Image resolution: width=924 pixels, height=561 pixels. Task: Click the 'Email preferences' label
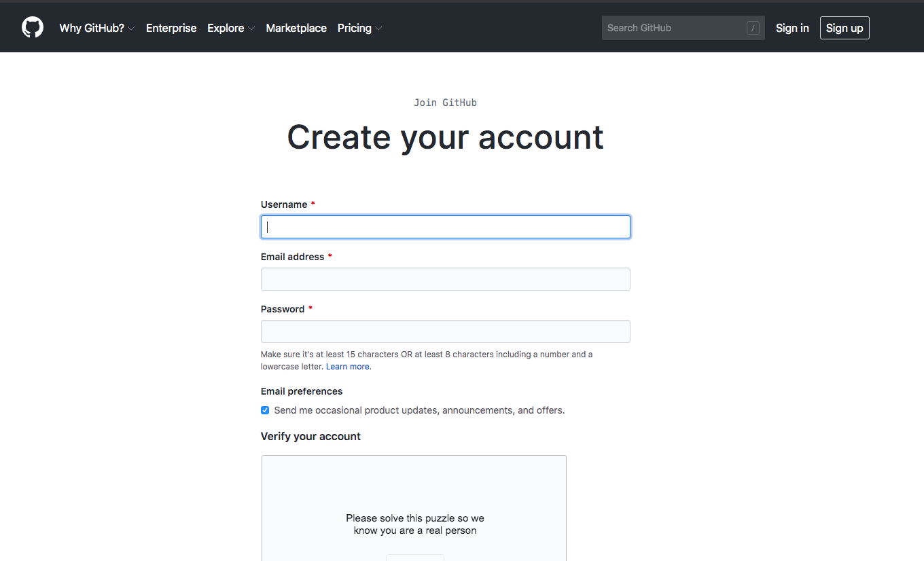click(x=302, y=391)
